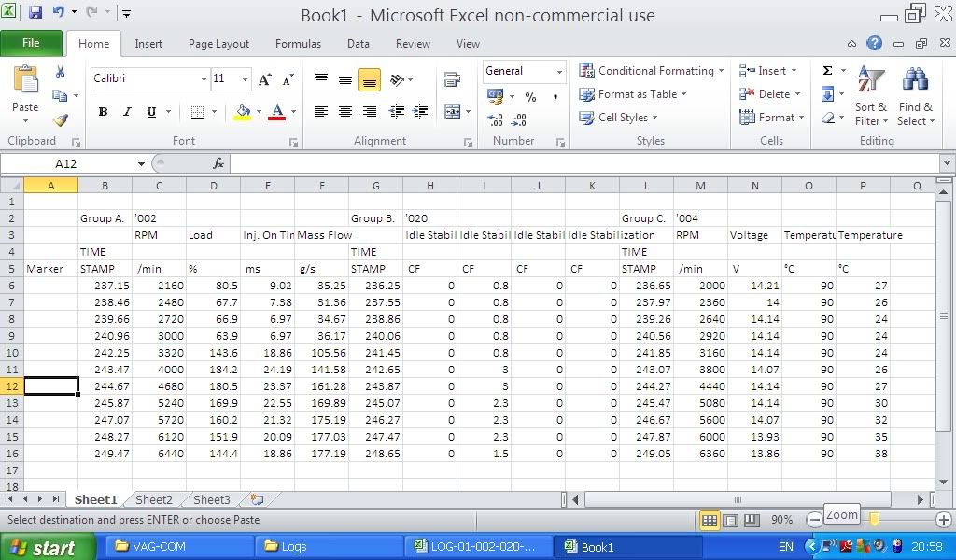The height and width of the screenshot is (560, 956).
Task: Click the Format Painter brush icon
Action: pos(60,120)
